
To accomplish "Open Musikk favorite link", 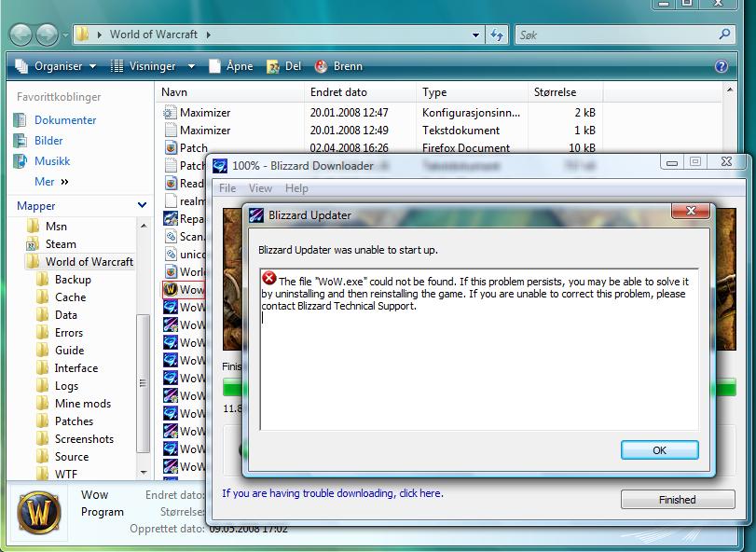I will (52, 161).
